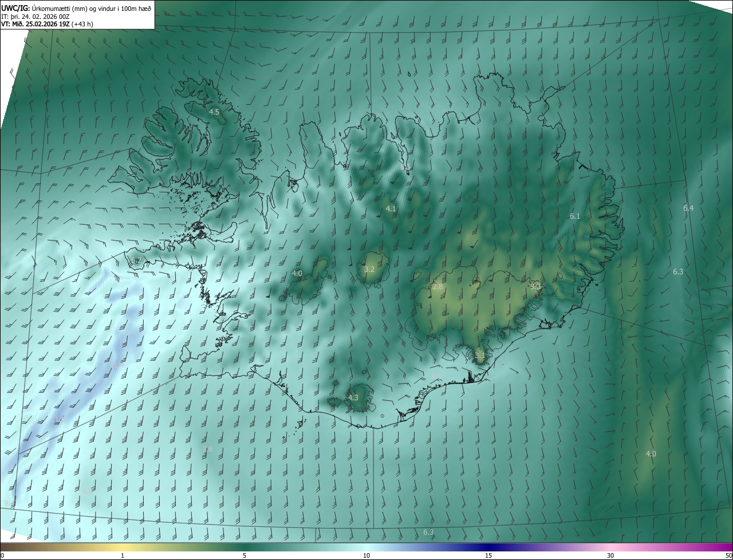This screenshot has height=560, width=733.
Task: Click the 2.8 value on Vatnajökull glacier
Action: point(438,286)
